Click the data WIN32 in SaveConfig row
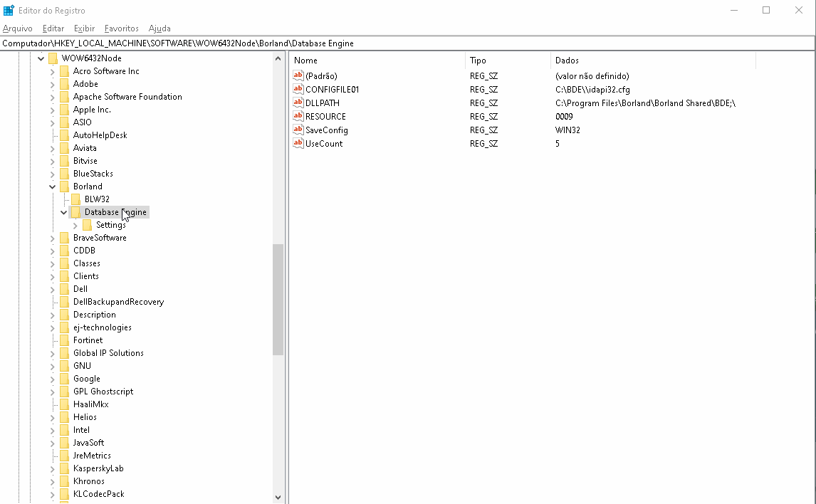 (x=567, y=130)
